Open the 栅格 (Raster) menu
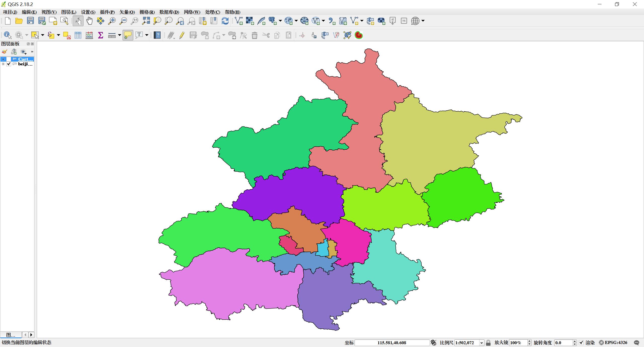This screenshot has height=347, width=644. click(x=147, y=12)
